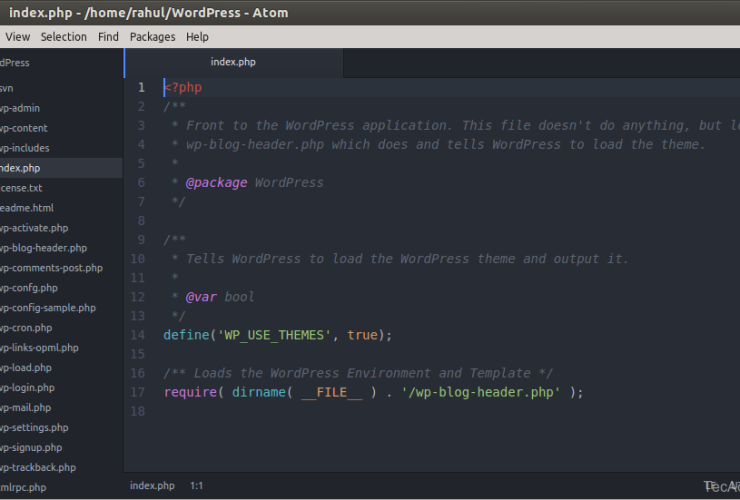This screenshot has height=500, width=740.
Task: Expand the wp-includes folder
Action: [25, 148]
